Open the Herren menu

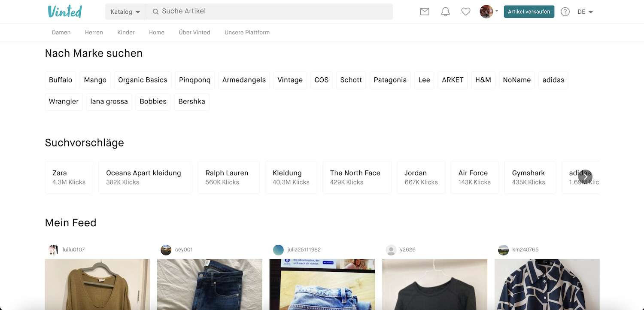coord(94,33)
